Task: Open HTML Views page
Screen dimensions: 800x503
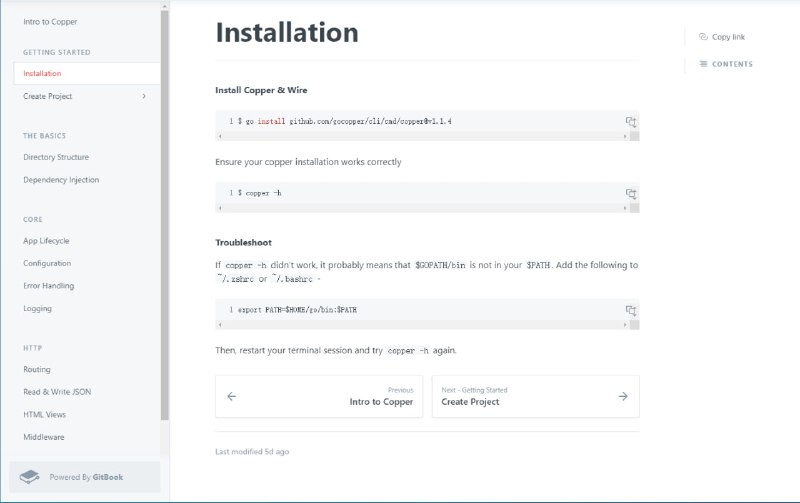Action: (x=44, y=414)
